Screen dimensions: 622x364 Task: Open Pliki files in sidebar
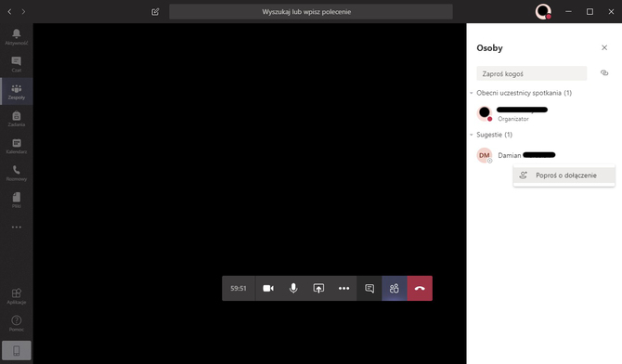pyautogui.click(x=17, y=200)
